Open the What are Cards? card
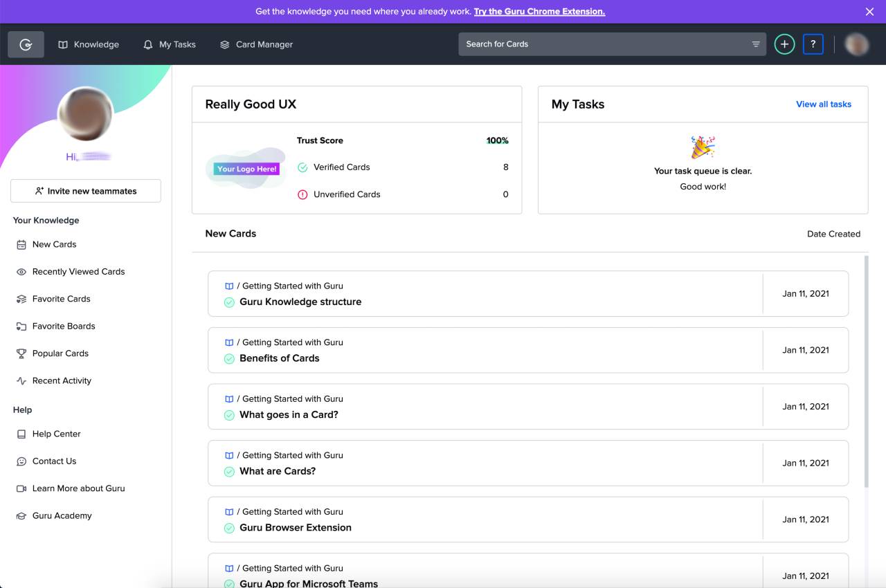The width and height of the screenshot is (886, 588). click(528, 463)
